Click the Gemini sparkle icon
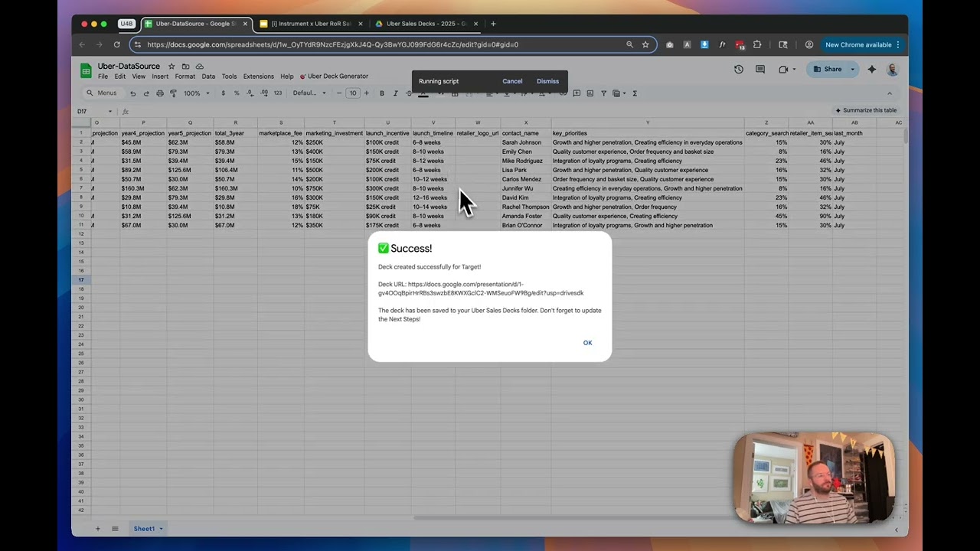980x551 pixels. tap(871, 69)
